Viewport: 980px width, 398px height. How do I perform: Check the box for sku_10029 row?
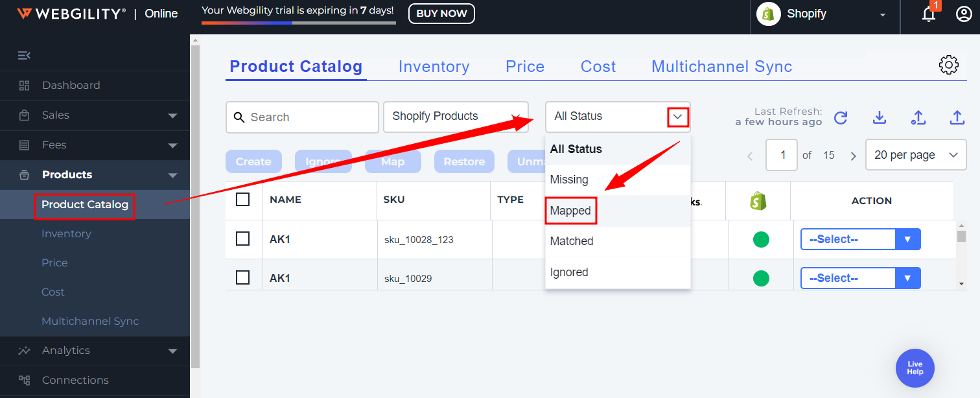click(243, 278)
